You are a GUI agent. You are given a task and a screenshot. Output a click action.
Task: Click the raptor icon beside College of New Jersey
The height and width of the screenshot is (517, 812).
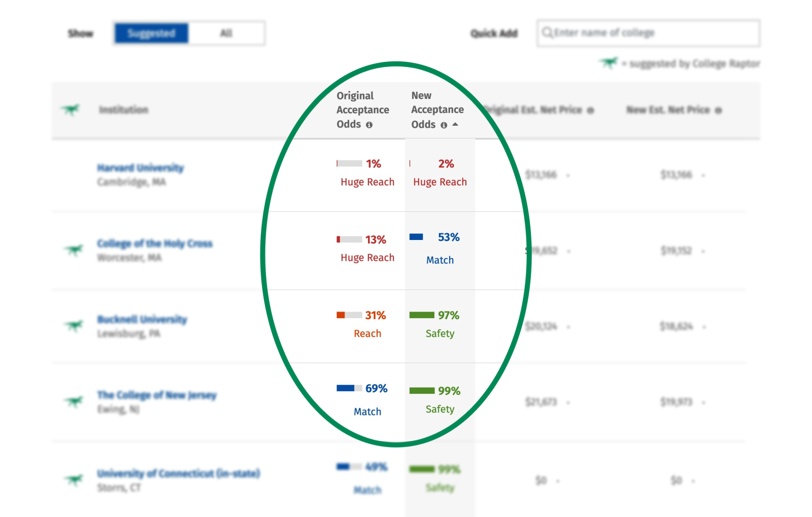74,402
